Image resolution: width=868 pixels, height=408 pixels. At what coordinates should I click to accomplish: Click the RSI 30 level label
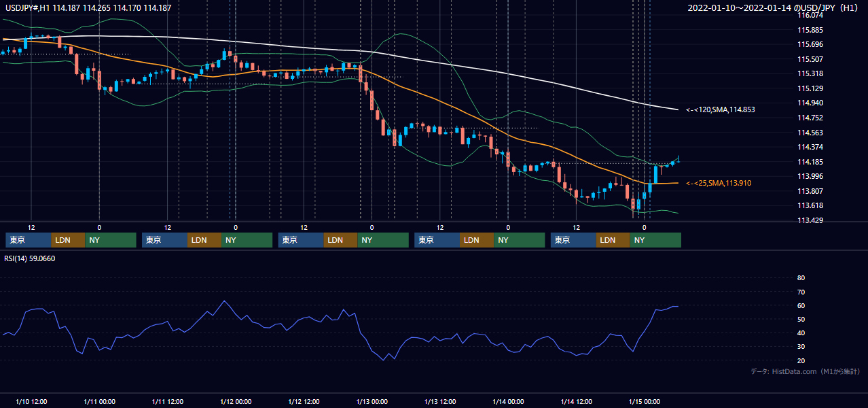801,347
